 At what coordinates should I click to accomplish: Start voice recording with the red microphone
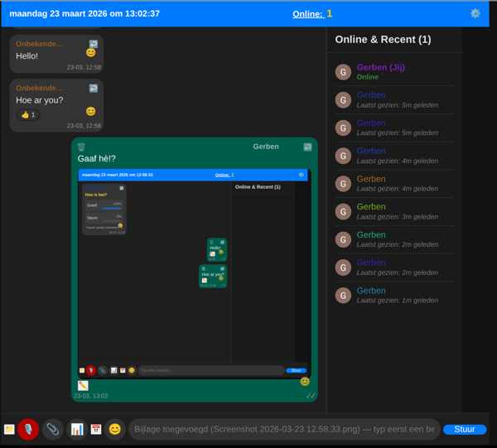coord(28,429)
